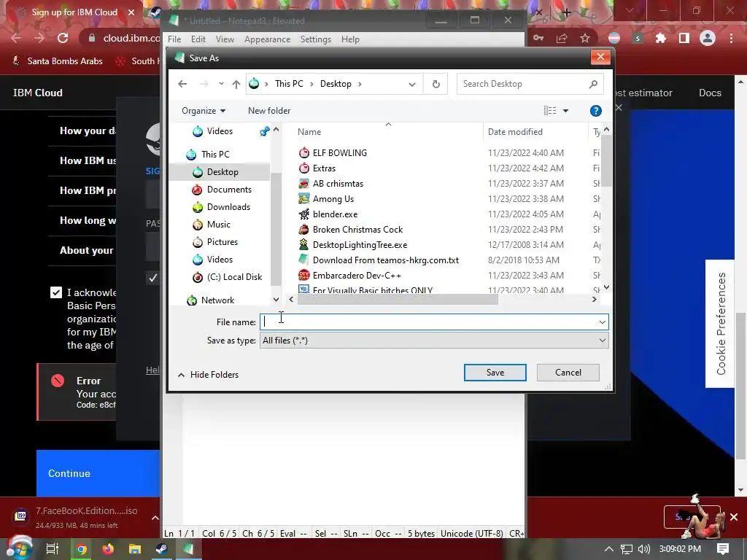Click the search magnifier icon
The height and width of the screenshot is (560, 747).
click(x=593, y=85)
